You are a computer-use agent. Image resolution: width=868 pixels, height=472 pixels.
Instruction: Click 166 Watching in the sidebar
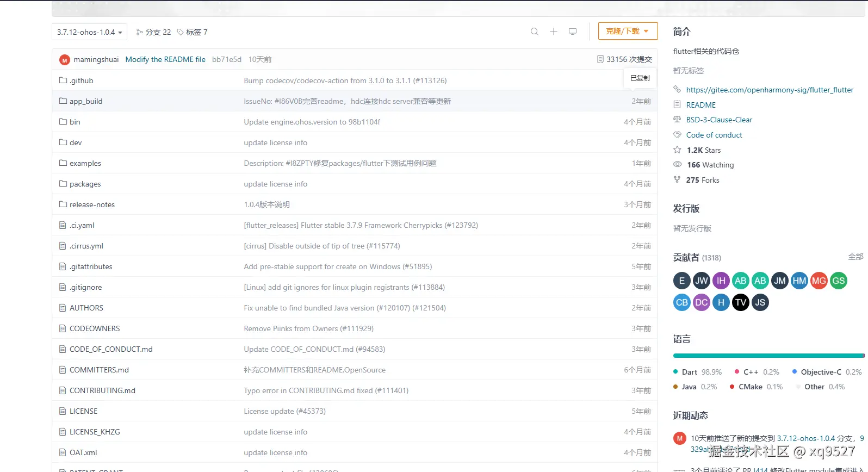(x=710, y=165)
